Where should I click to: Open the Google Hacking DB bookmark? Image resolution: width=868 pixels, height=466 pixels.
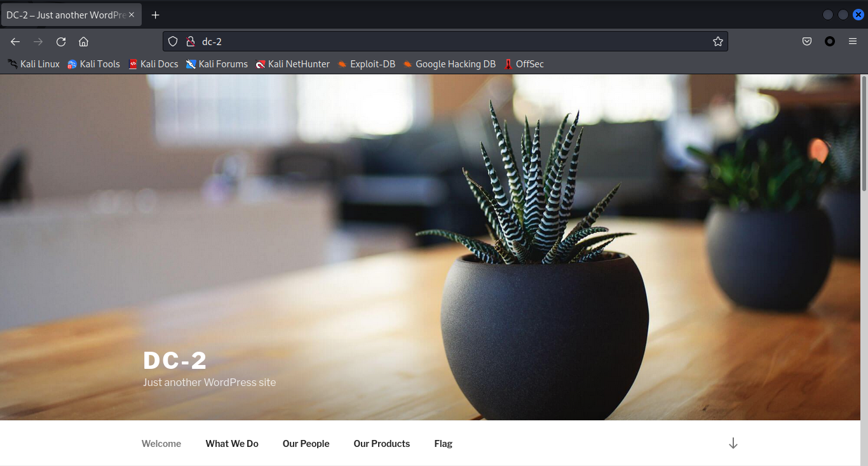(x=449, y=64)
